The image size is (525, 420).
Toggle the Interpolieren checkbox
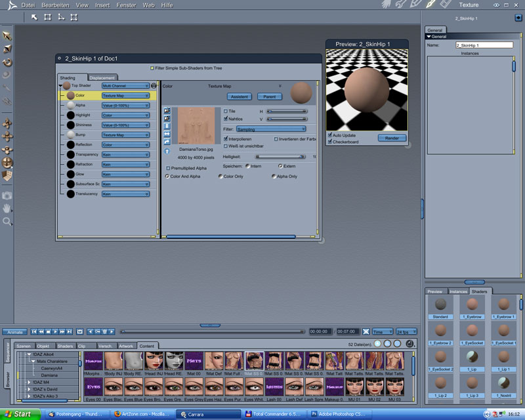226,138
